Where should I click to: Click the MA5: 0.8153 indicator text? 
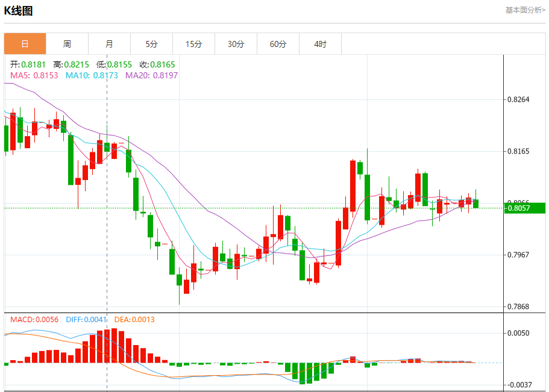tap(34, 75)
